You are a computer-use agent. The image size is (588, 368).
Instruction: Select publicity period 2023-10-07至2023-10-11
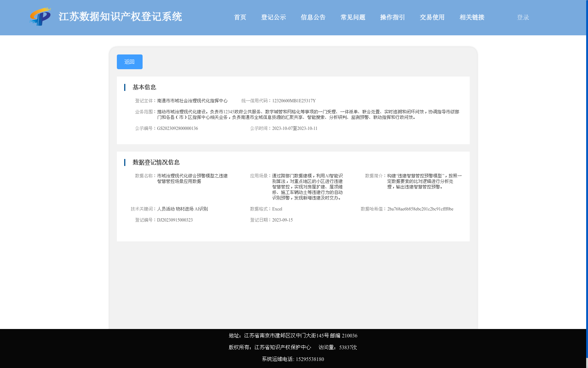(x=295, y=128)
